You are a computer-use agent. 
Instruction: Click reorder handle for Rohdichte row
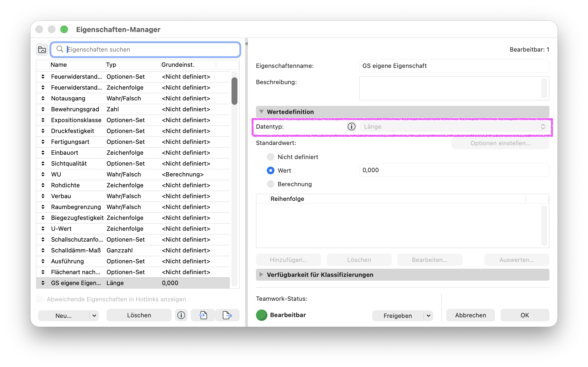tap(43, 185)
